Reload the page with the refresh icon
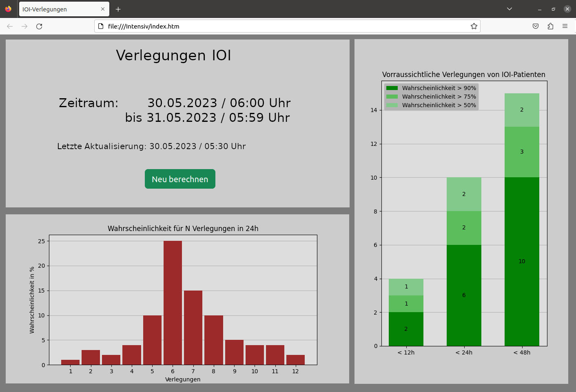This screenshot has height=392, width=576. coord(39,26)
